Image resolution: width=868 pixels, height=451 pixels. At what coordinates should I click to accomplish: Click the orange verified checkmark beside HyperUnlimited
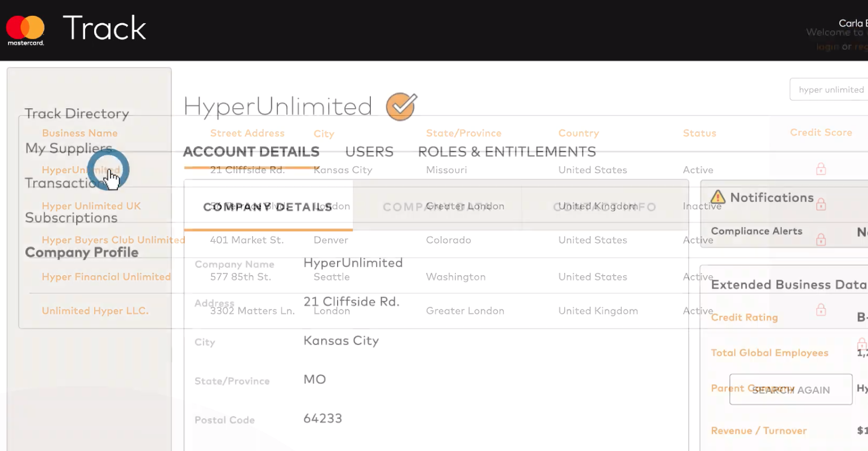(x=401, y=106)
